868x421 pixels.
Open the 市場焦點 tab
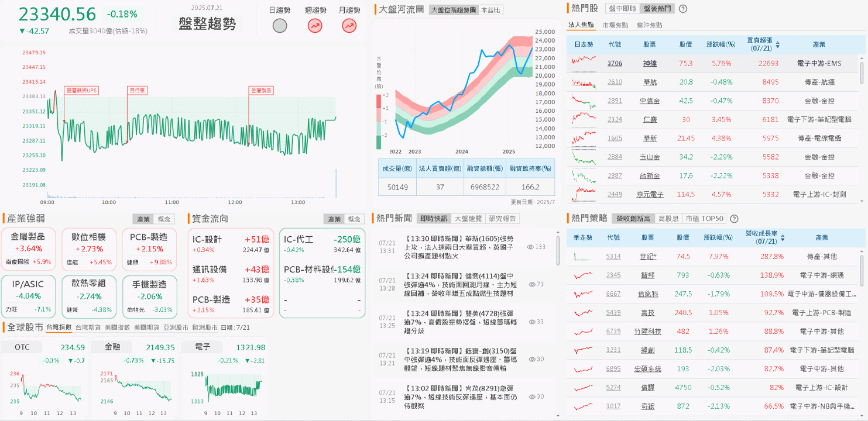pos(615,25)
